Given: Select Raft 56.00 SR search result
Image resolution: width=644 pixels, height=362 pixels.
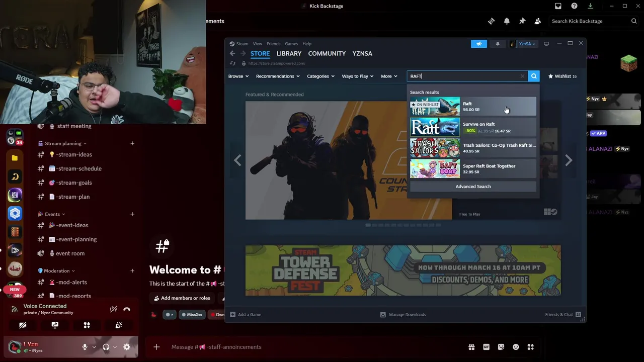Looking at the screenshot, I should point(473,107).
